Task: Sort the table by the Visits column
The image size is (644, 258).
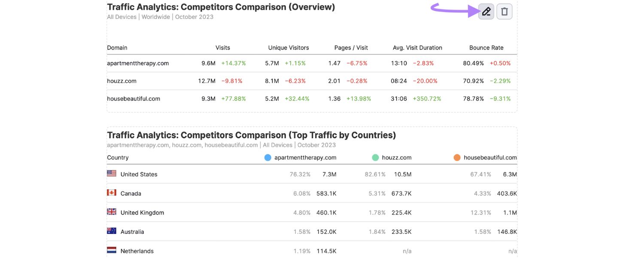Action: pyautogui.click(x=223, y=47)
